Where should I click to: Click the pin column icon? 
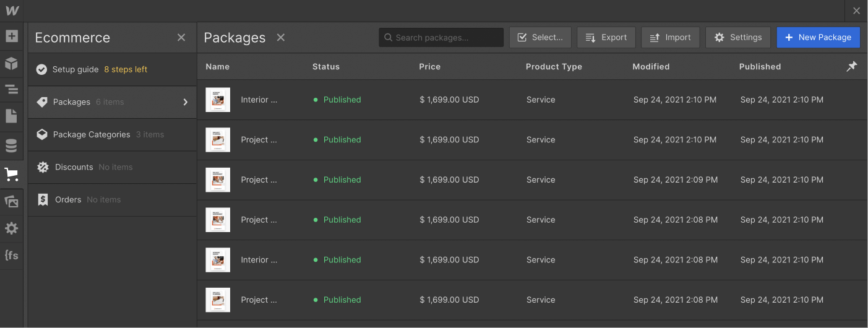point(852,66)
